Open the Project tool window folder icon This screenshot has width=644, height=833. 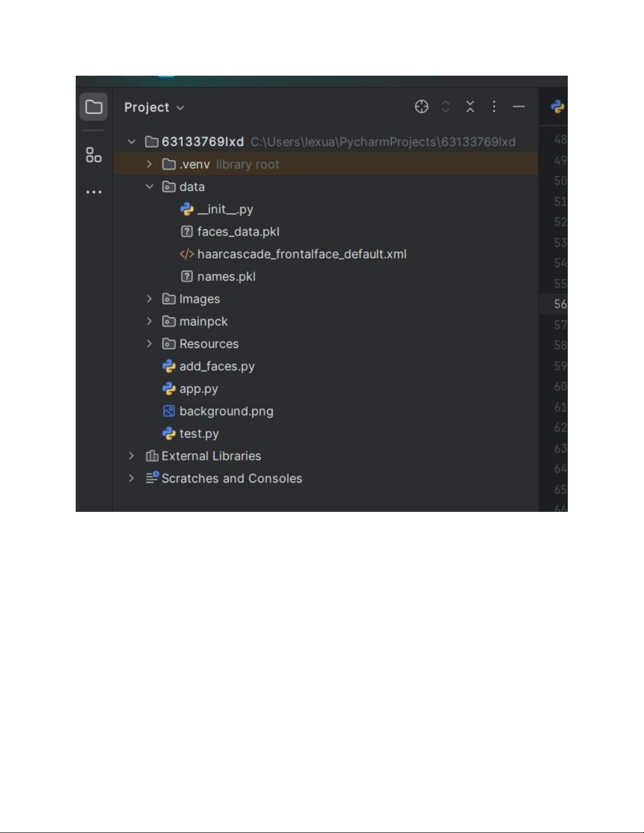(94, 107)
